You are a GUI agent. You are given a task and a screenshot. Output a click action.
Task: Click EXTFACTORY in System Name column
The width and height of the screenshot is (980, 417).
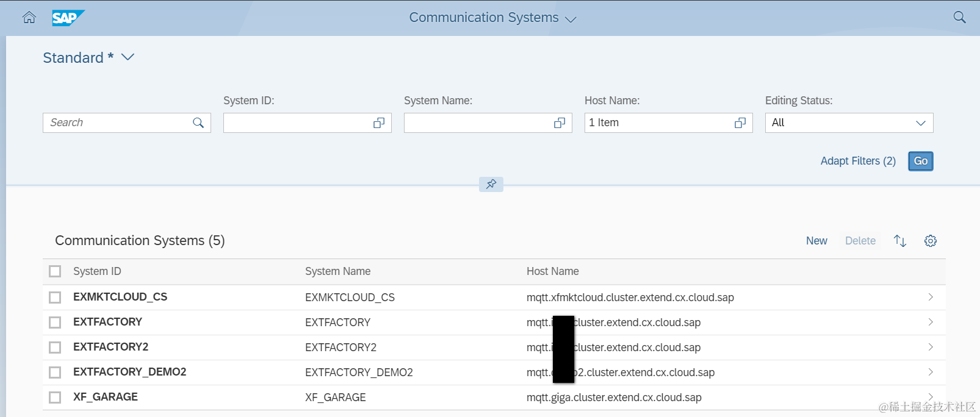(337, 323)
